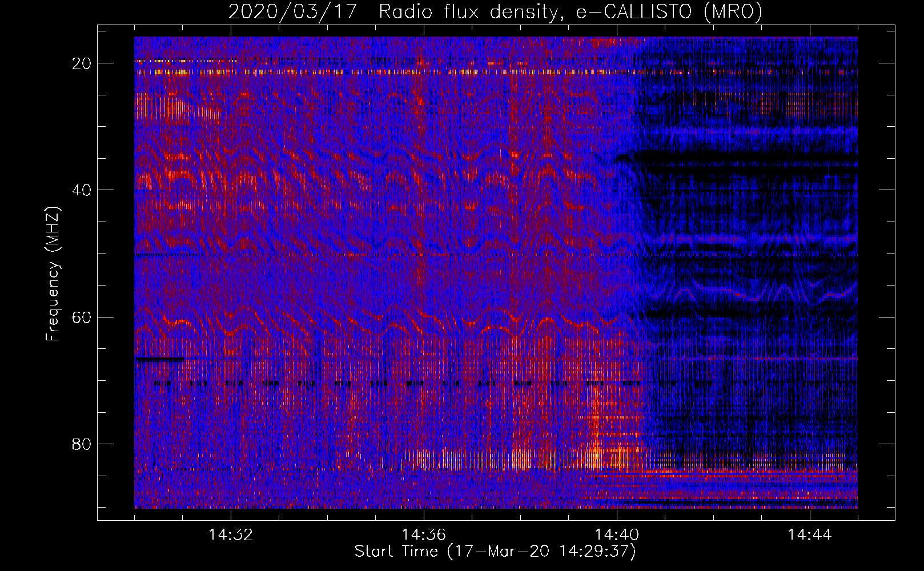Viewport: 924px width, 571px height.
Task: Click the 14:40 time tick label
Action: [x=617, y=535]
